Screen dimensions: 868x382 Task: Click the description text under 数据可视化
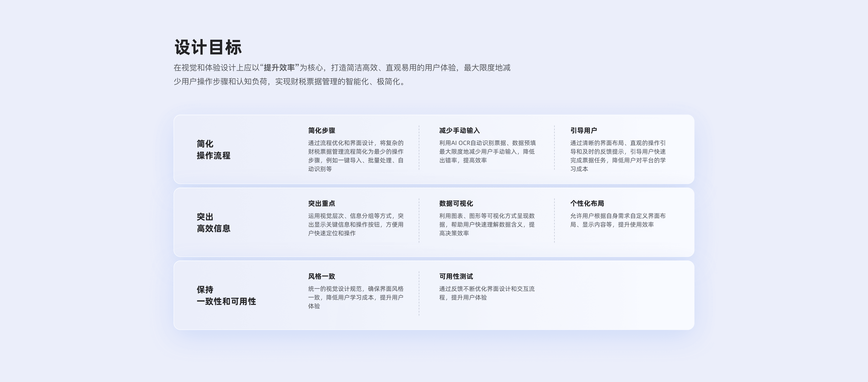487,225
